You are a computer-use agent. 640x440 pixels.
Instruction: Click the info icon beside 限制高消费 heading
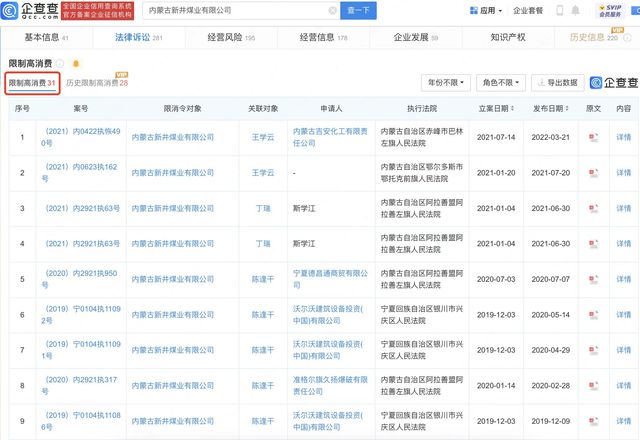coord(60,63)
